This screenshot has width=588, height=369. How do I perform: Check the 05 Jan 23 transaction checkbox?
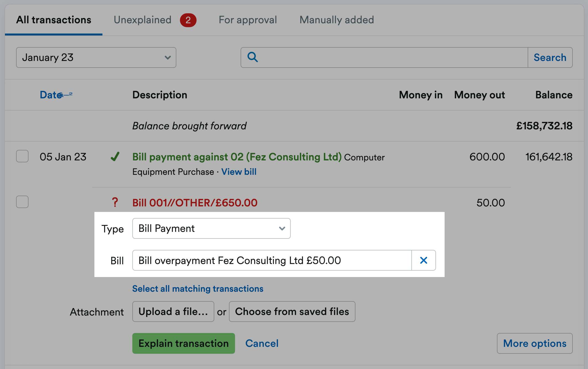pyautogui.click(x=22, y=157)
